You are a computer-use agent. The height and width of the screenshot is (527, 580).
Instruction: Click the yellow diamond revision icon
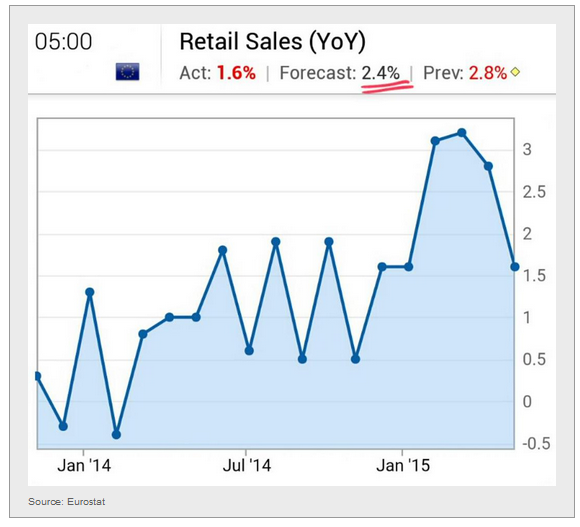pyautogui.click(x=515, y=72)
